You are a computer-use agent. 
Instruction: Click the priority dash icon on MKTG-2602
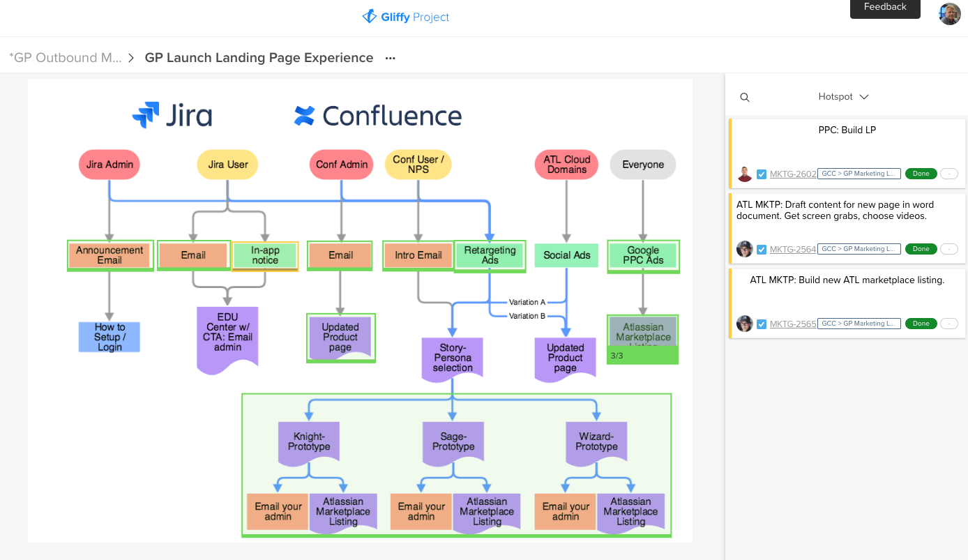pos(948,174)
